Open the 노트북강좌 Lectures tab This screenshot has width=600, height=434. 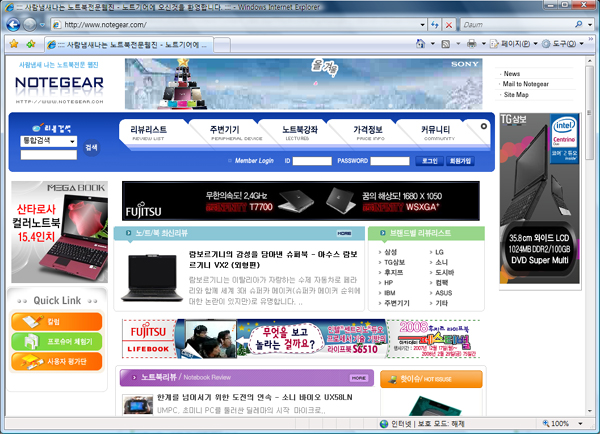(300, 133)
